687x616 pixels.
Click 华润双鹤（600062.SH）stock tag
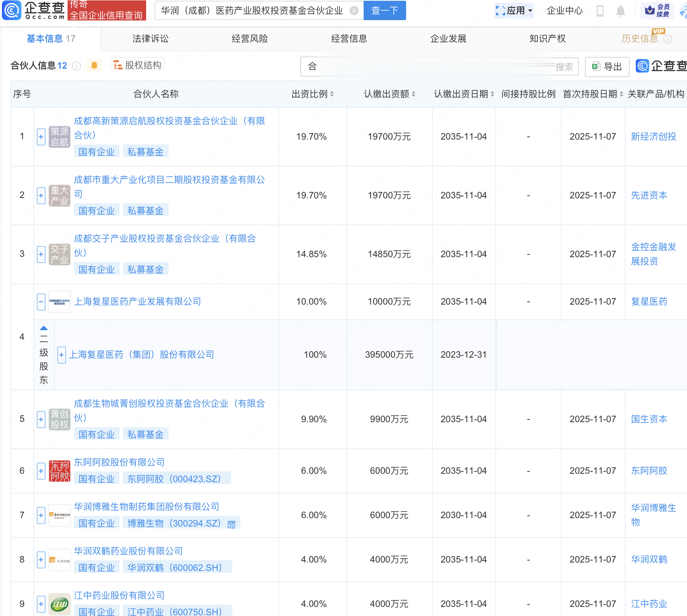[178, 568]
